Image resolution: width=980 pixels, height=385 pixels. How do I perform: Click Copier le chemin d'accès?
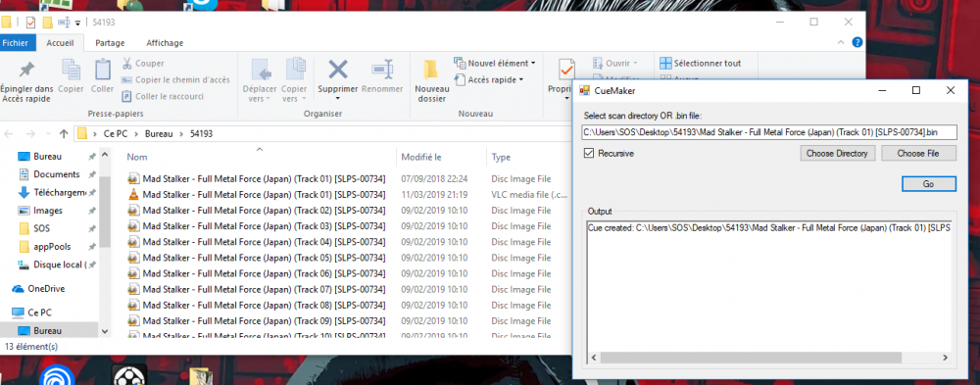[175, 80]
